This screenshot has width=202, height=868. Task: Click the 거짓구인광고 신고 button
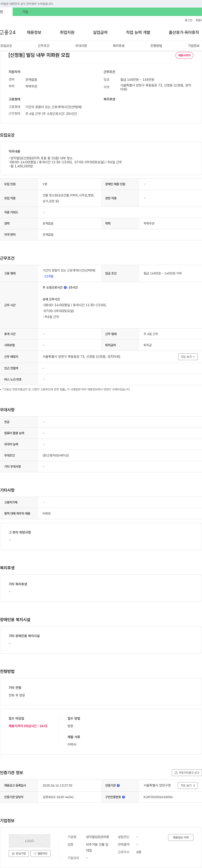click(186, 773)
